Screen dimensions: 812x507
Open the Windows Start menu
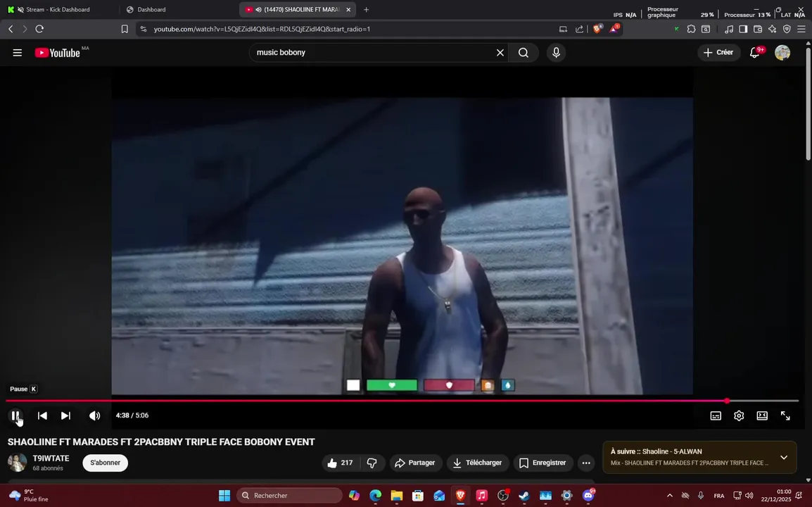224,496
